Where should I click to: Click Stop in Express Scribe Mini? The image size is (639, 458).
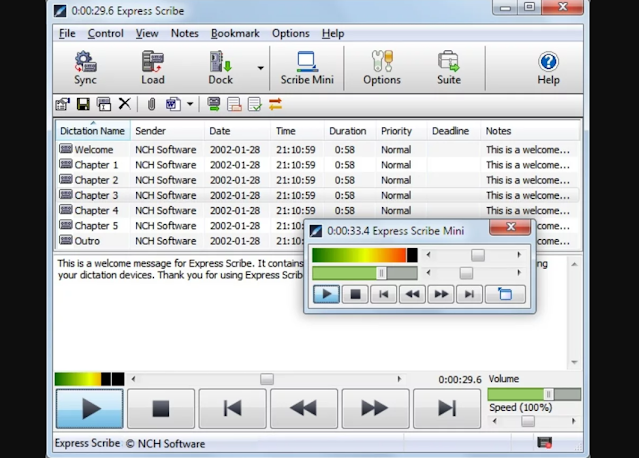355,294
